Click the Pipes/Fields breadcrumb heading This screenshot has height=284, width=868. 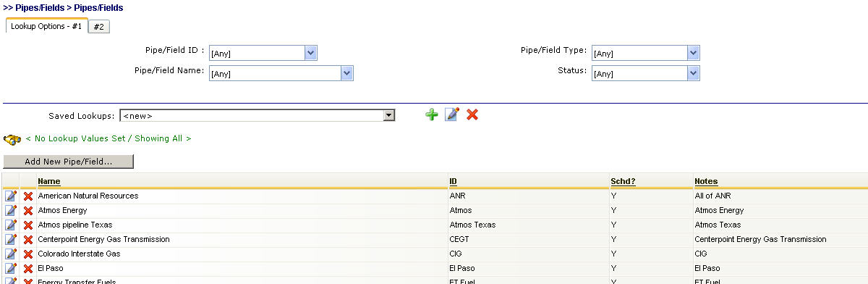pos(63,8)
